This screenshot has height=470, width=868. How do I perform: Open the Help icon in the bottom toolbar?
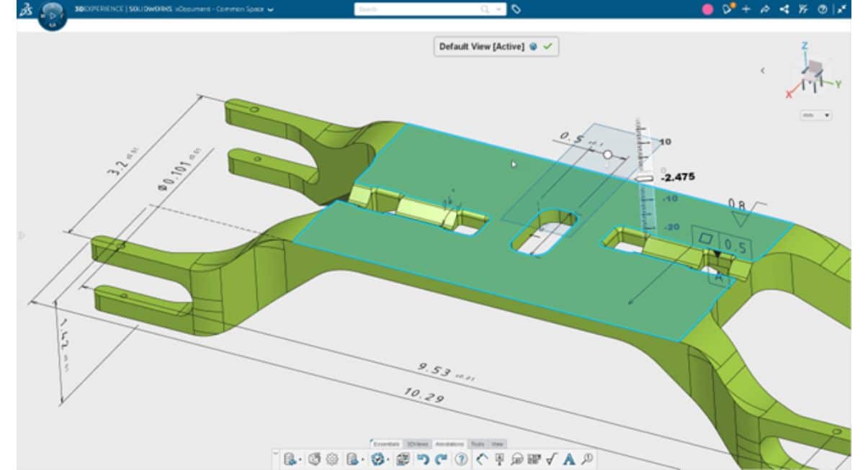461,459
